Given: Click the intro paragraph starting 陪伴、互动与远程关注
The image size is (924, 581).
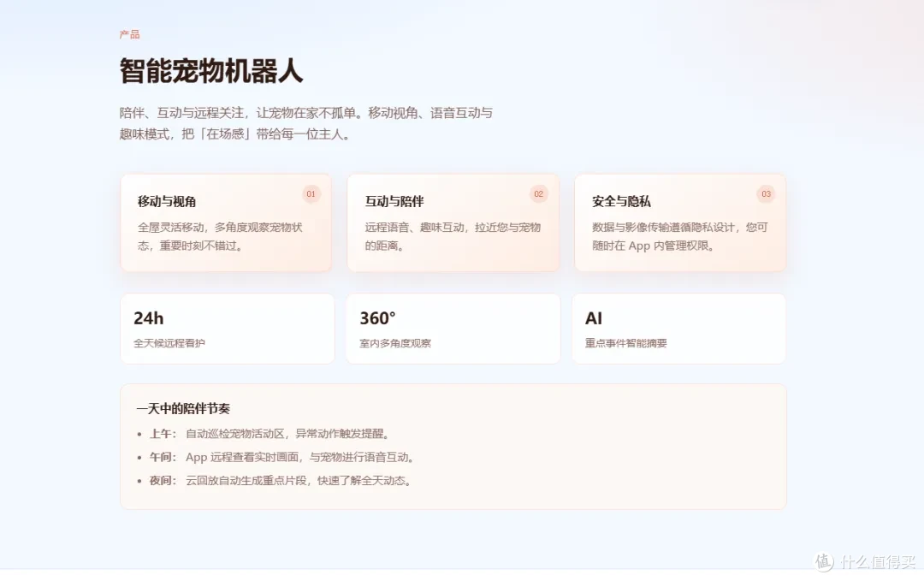Looking at the screenshot, I should point(305,124).
